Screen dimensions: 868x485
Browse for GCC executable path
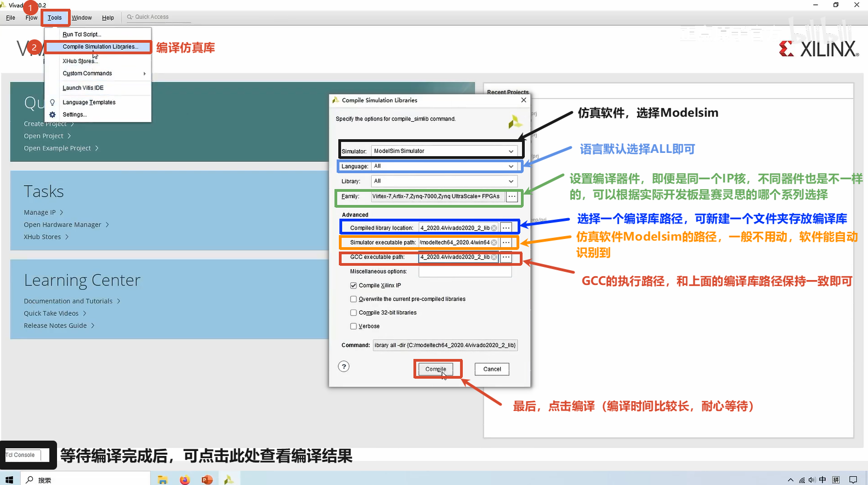pos(506,257)
